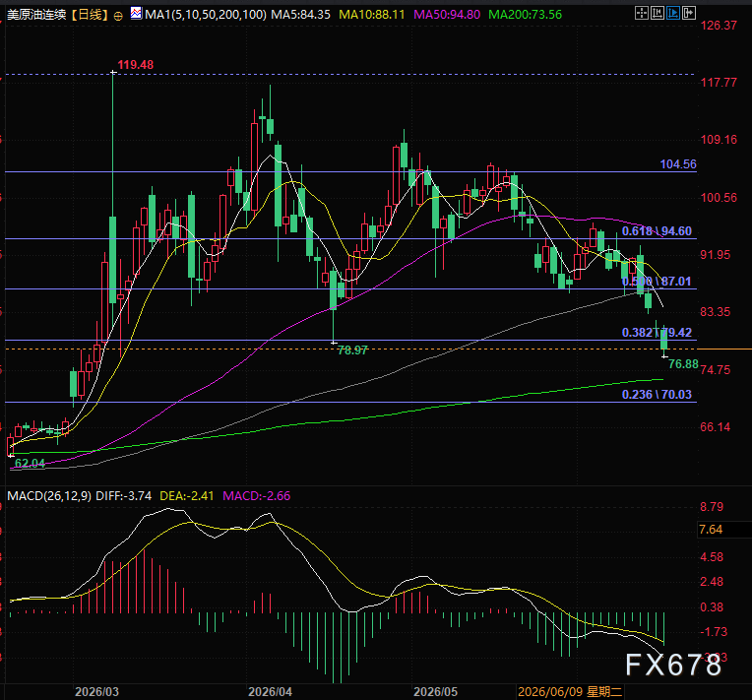Screen dimensions: 752x700
Task: Click the 2026/05 date axis label
Action: point(435,691)
